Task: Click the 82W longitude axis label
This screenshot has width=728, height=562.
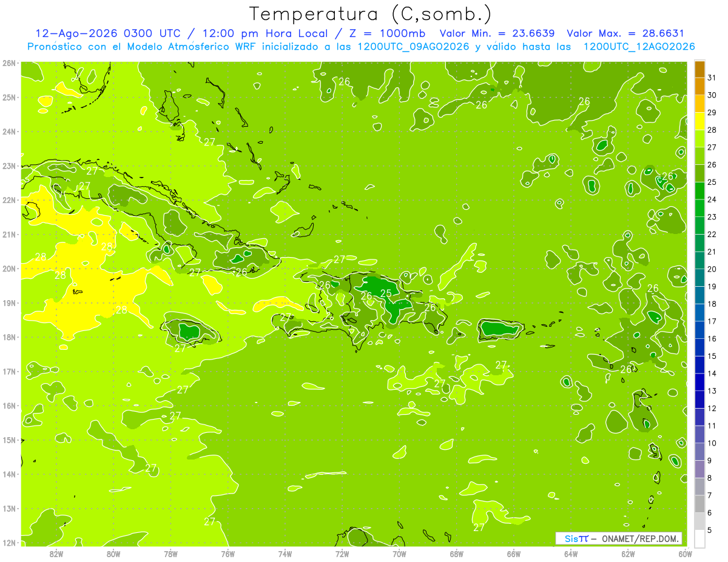Action: point(56,554)
